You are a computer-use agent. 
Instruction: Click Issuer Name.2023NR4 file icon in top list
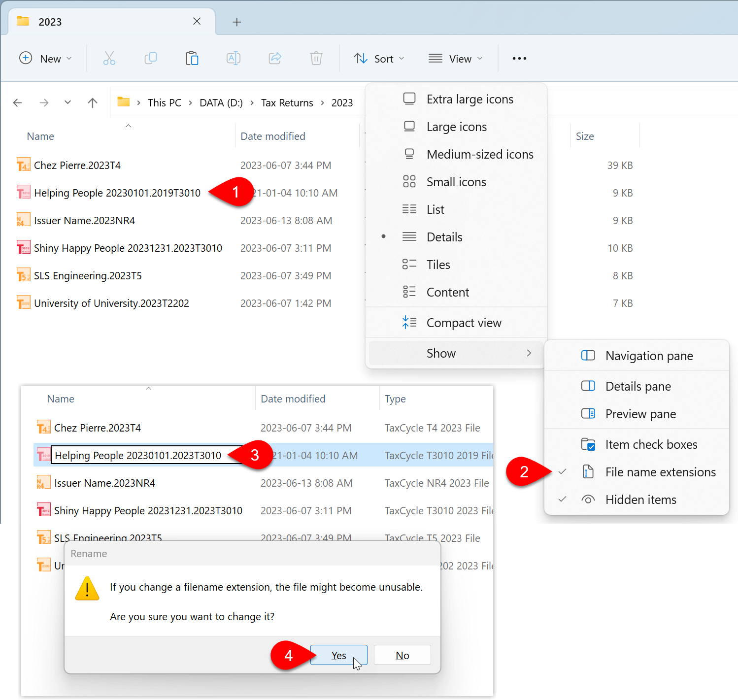coord(23,220)
